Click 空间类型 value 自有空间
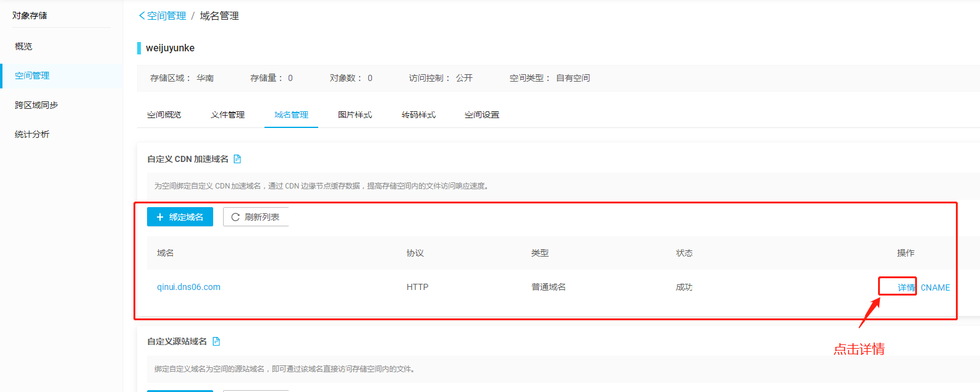Image resolution: width=980 pixels, height=392 pixels. tap(573, 78)
